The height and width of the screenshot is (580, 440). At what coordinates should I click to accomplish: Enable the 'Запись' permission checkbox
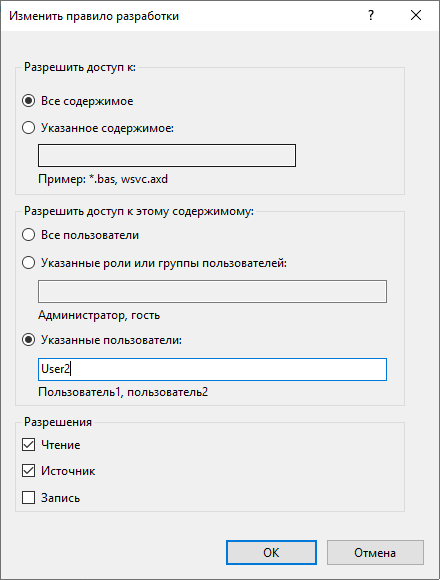click(28, 498)
